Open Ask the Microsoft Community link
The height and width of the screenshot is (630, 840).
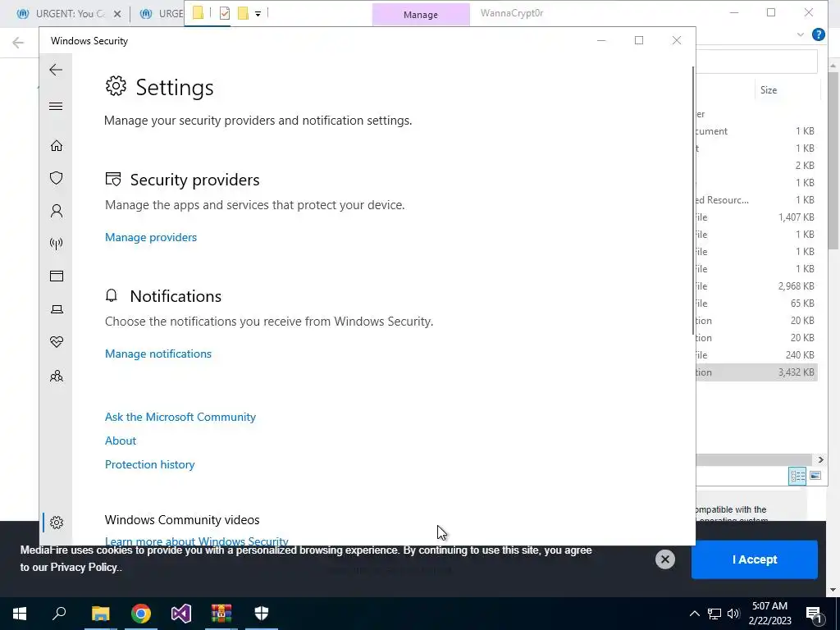click(x=180, y=417)
